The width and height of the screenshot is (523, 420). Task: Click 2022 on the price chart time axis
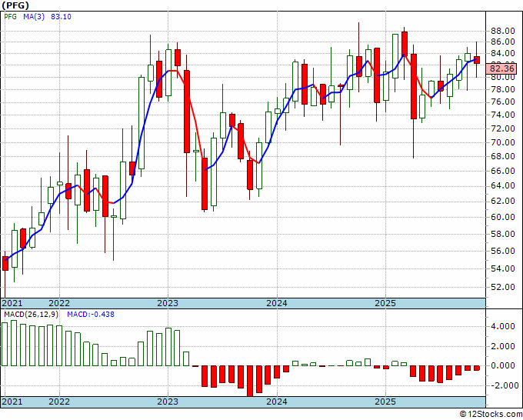click(x=59, y=303)
